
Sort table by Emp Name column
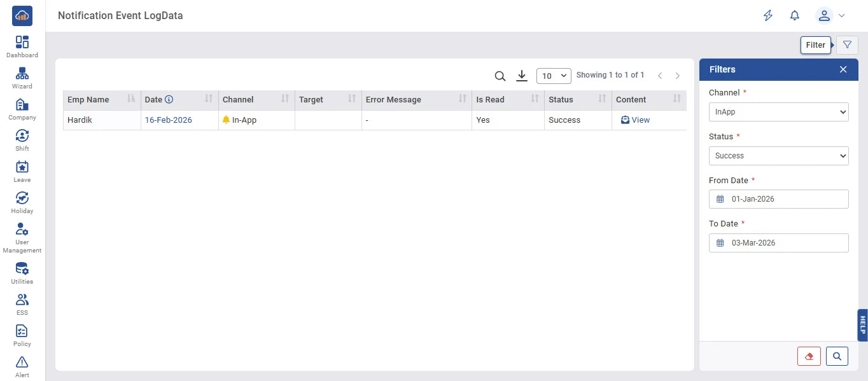pos(130,99)
